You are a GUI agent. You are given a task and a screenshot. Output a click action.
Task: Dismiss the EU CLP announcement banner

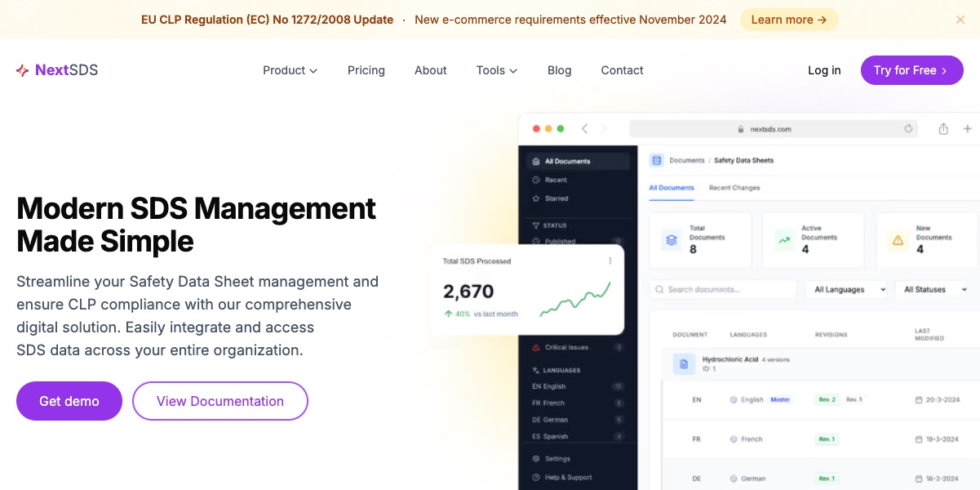pyautogui.click(x=960, y=20)
